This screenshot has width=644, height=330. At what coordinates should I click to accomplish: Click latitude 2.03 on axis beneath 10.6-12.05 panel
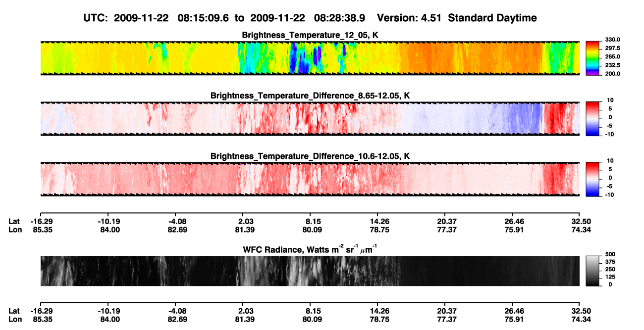pyautogui.click(x=243, y=222)
